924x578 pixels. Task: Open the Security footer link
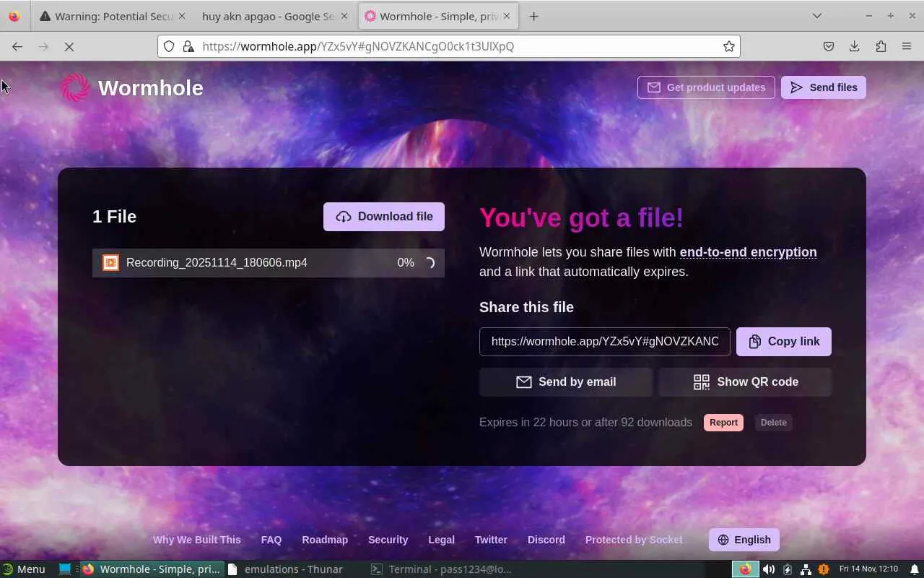(x=388, y=540)
